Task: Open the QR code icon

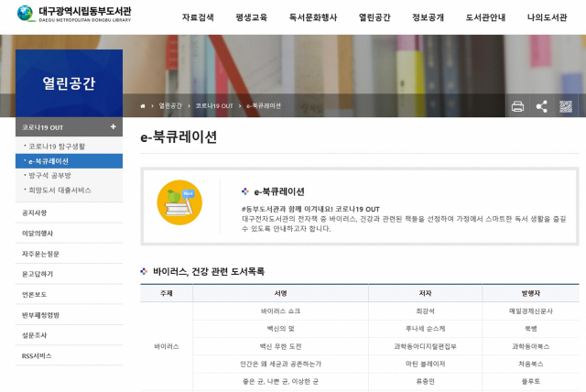Action: (x=566, y=106)
